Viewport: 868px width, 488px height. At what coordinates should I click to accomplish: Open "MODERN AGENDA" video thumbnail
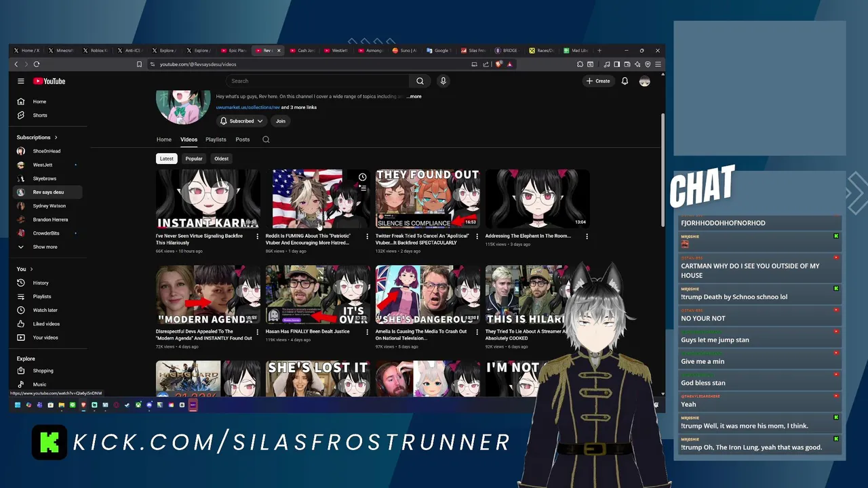click(208, 294)
